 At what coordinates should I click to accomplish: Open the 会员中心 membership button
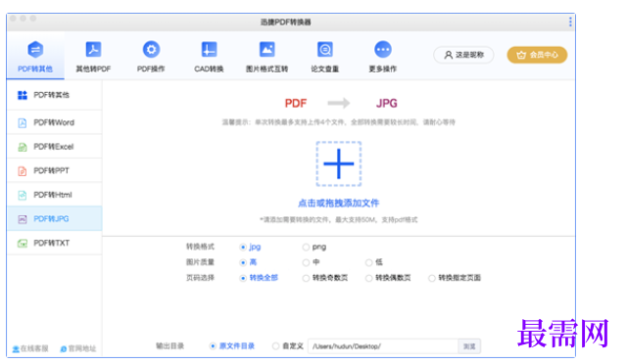(x=537, y=55)
